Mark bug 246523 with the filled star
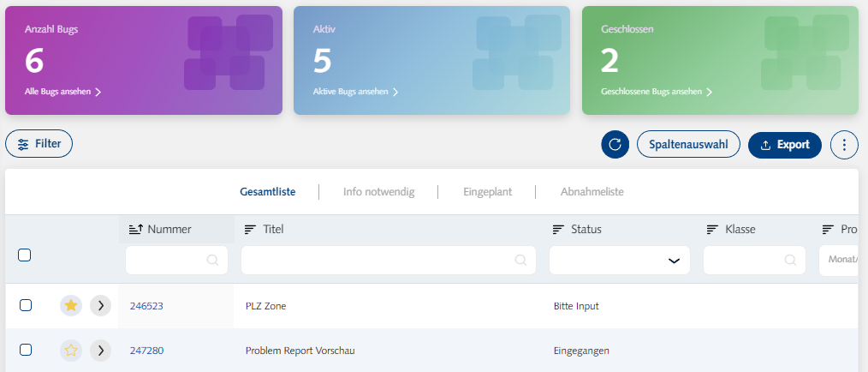Image resolution: width=868 pixels, height=372 pixels. (71, 305)
